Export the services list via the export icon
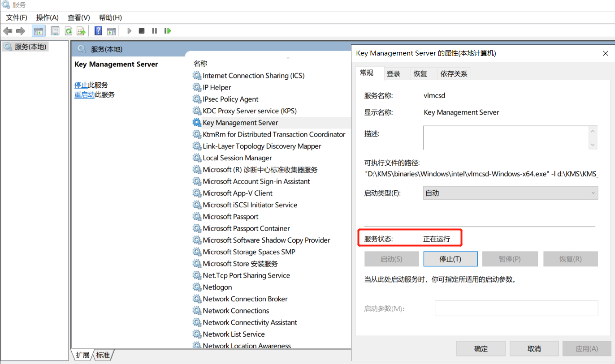This screenshot has height=364, width=615. point(81,30)
